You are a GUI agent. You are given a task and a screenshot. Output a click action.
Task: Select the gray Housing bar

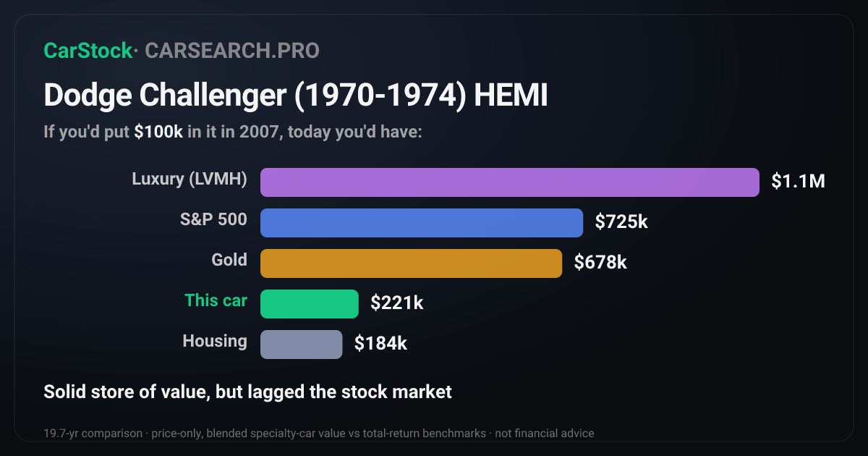coord(301,345)
